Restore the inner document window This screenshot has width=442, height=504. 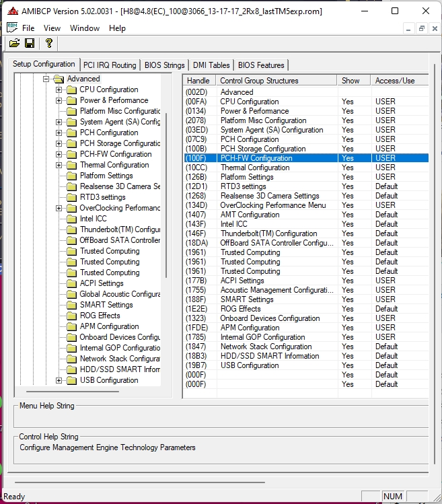coord(421,29)
